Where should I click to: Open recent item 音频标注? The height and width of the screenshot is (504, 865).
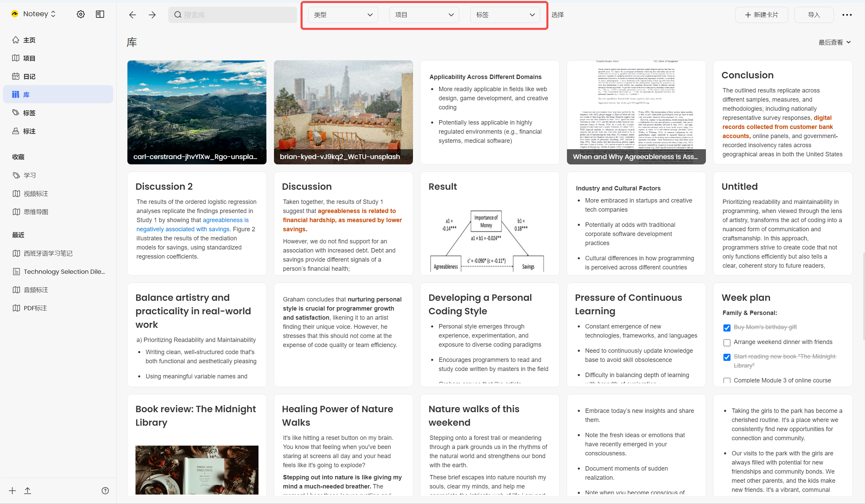58,290
